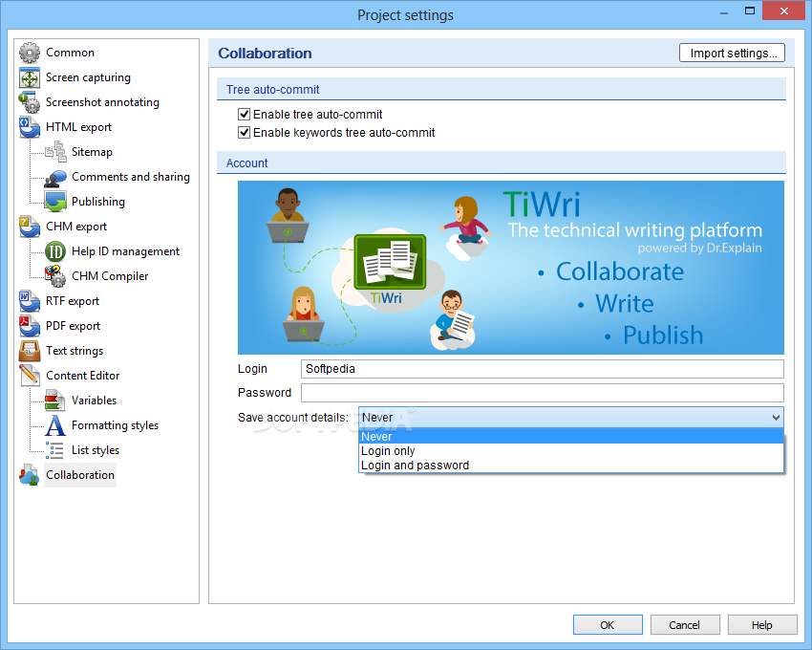The width and height of the screenshot is (812, 650).
Task: Open Content Editor settings
Action: (83, 377)
